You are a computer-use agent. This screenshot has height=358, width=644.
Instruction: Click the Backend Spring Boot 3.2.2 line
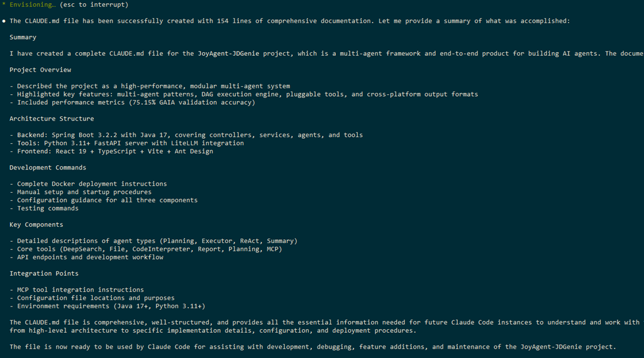pyautogui.click(x=186, y=135)
